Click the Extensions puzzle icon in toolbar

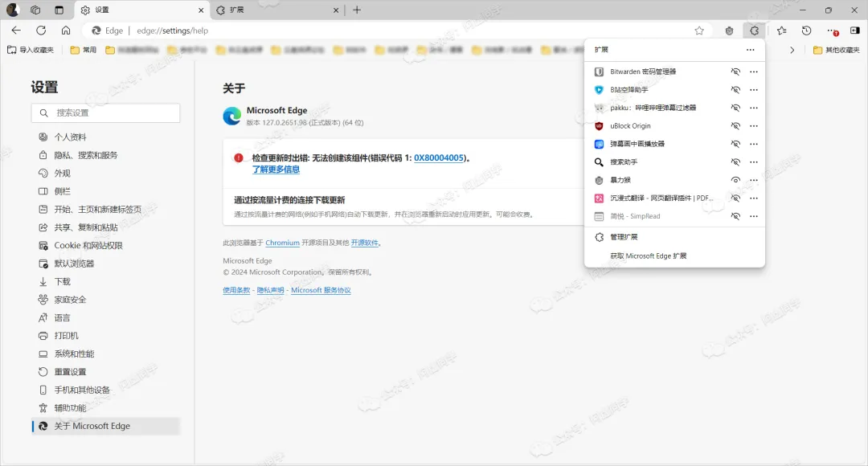(753, 31)
